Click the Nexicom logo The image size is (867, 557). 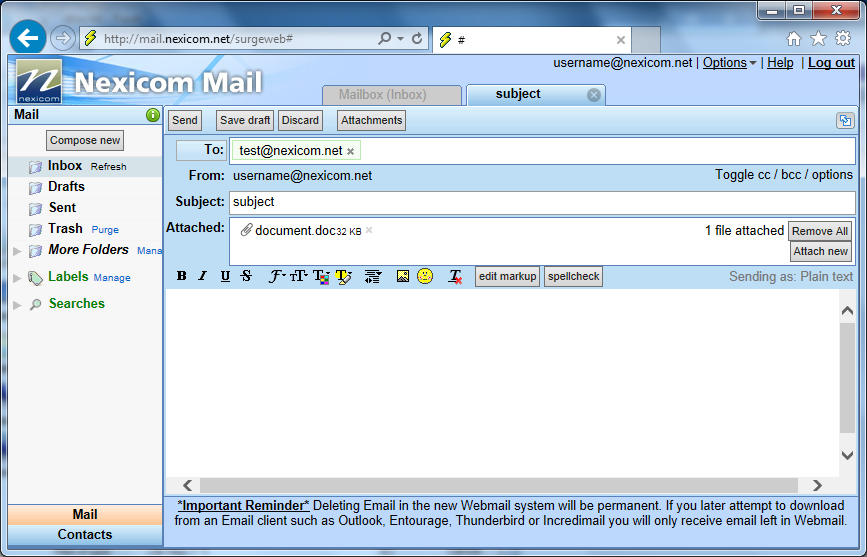coord(39,81)
